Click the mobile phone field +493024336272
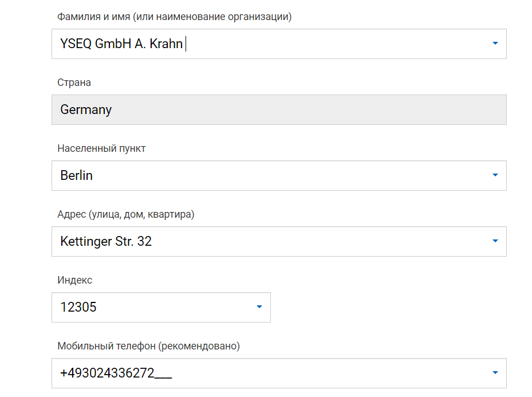Viewport: 532px width, 397px height. [279, 373]
